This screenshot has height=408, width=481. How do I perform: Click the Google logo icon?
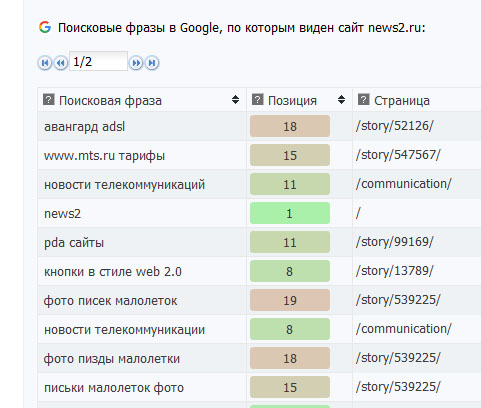point(45,27)
